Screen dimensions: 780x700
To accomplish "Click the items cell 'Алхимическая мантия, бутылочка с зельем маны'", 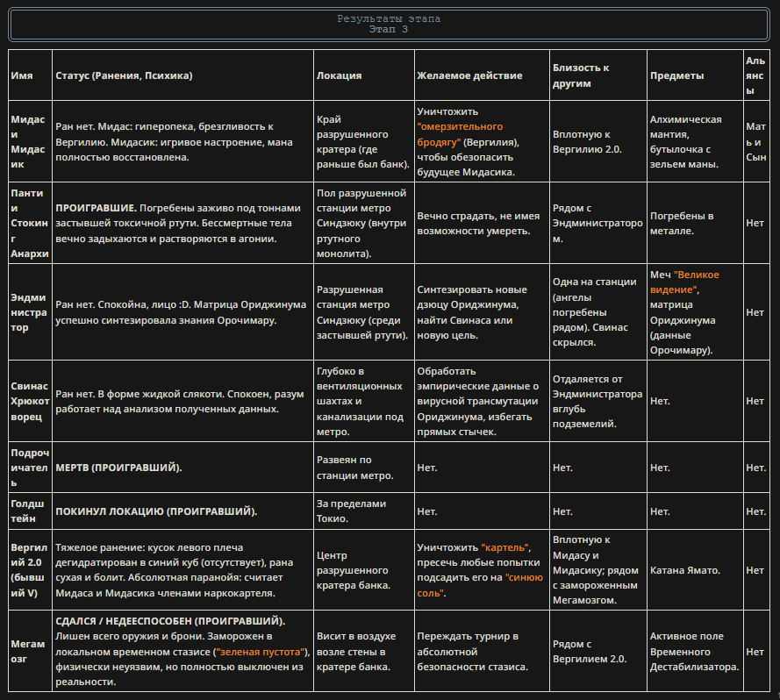I will 696,141.
